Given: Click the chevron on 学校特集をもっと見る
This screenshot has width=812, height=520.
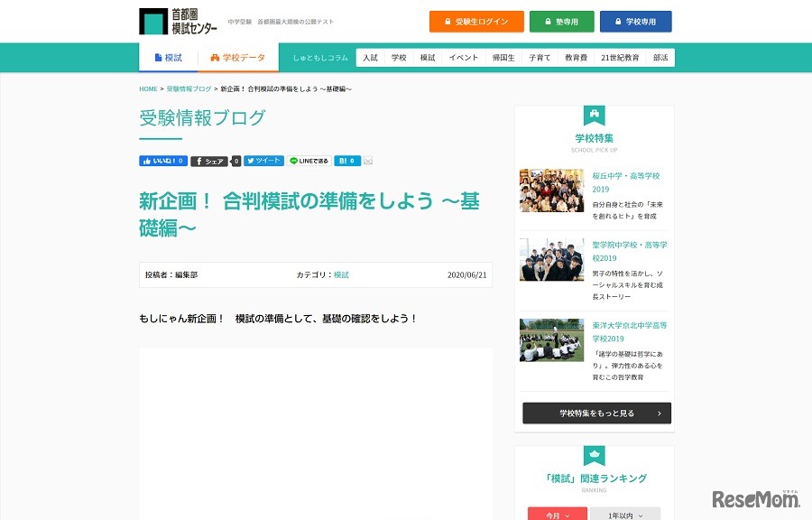Looking at the screenshot, I should click(x=660, y=412).
